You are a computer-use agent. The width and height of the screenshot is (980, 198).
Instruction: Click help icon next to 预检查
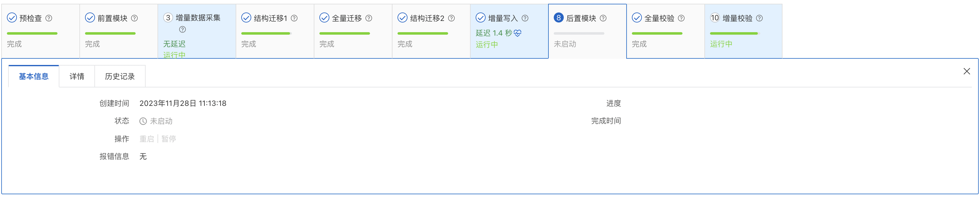pos(49,18)
